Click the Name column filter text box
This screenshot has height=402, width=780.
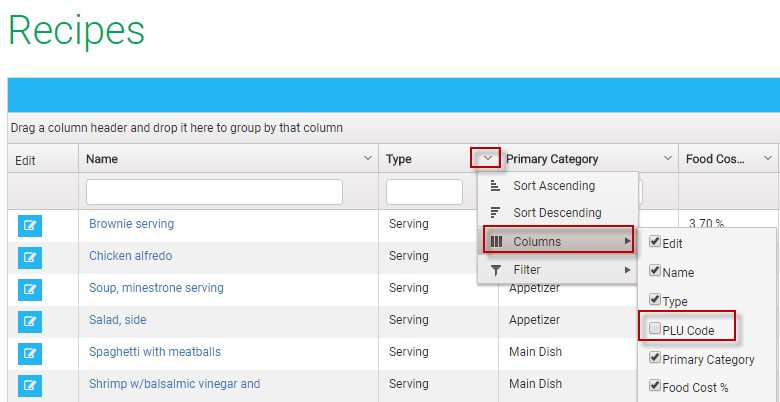coord(214,192)
